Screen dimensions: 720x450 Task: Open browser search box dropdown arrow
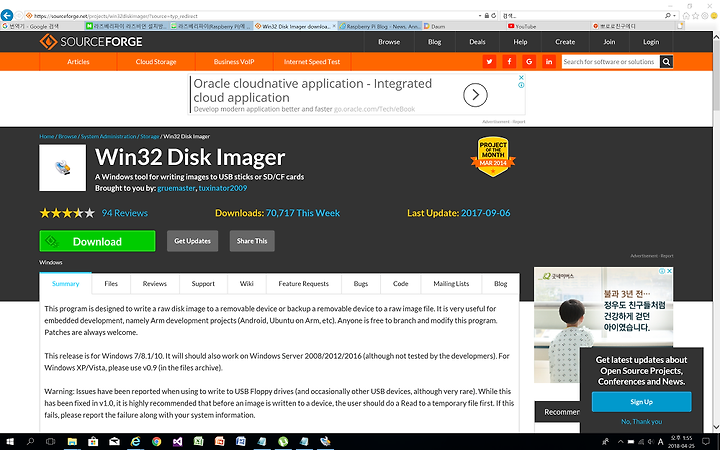click(674, 16)
